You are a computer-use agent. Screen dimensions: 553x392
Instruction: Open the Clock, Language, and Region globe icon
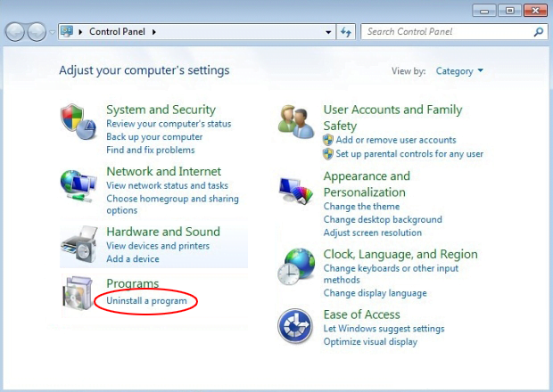[x=296, y=266]
